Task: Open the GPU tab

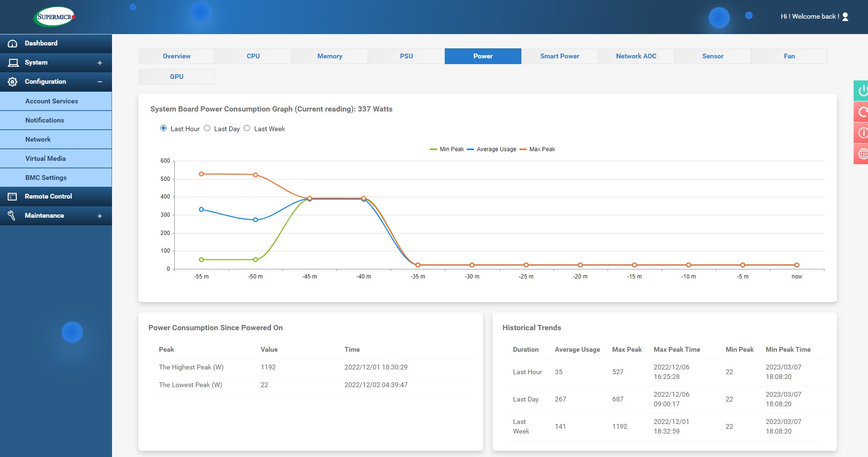Action: pyautogui.click(x=176, y=77)
